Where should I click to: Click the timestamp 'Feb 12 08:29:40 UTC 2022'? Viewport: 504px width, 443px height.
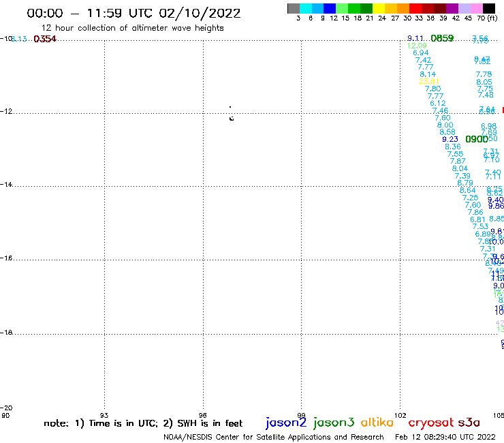click(x=445, y=437)
